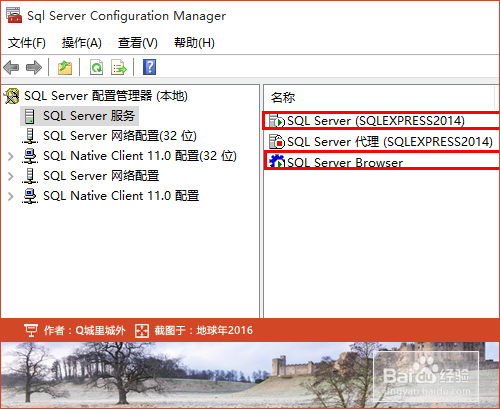
Task: Click the Up one level folder icon
Action: (65, 67)
